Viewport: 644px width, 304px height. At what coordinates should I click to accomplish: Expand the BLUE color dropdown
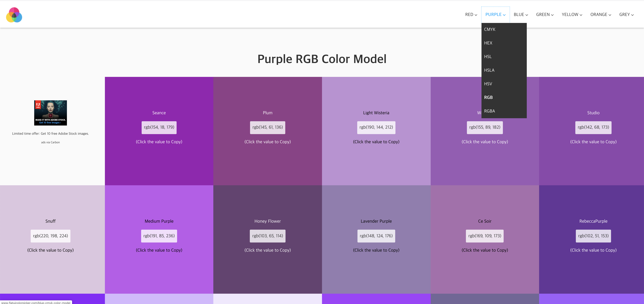521,14
